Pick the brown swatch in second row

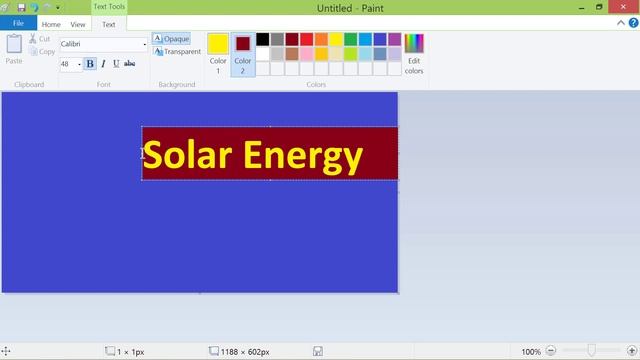pyautogui.click(x=292, y=54)
